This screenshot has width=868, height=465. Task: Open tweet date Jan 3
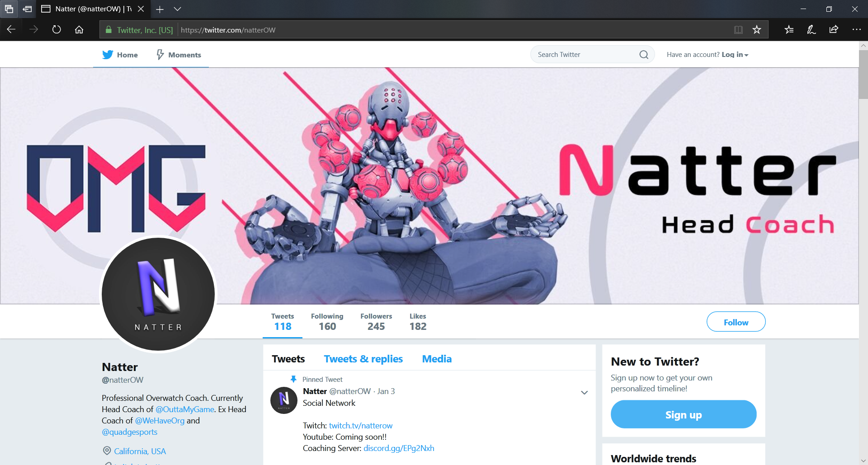coord(386,391)
